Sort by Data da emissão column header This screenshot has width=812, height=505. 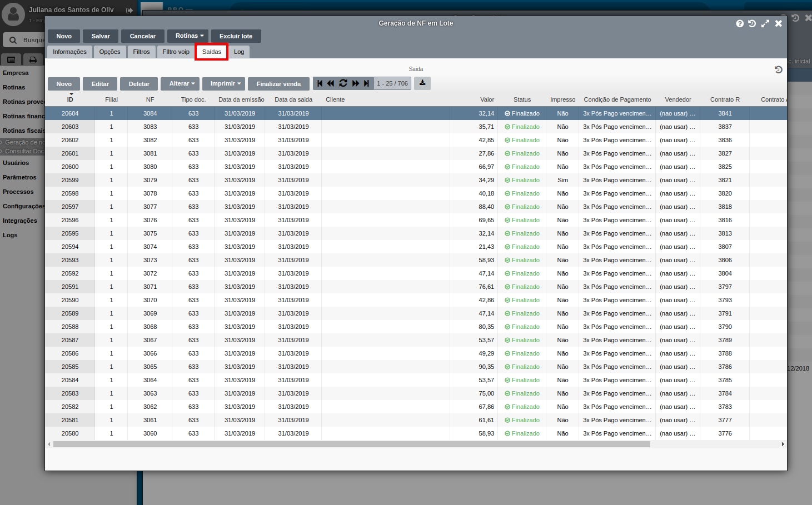pyautogui.click(x=241, y=99)
